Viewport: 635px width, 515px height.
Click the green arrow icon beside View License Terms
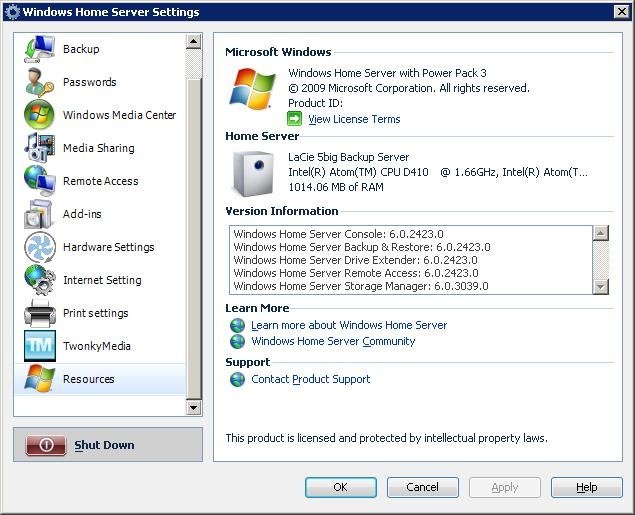pyautogui.click(x=294, y=119)
